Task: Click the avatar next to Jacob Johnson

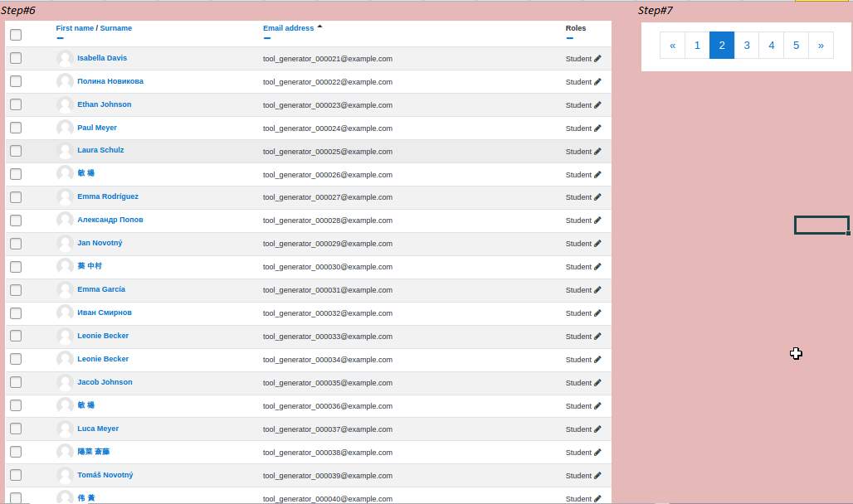Action: pyautogui.click(x=65, y=382)
